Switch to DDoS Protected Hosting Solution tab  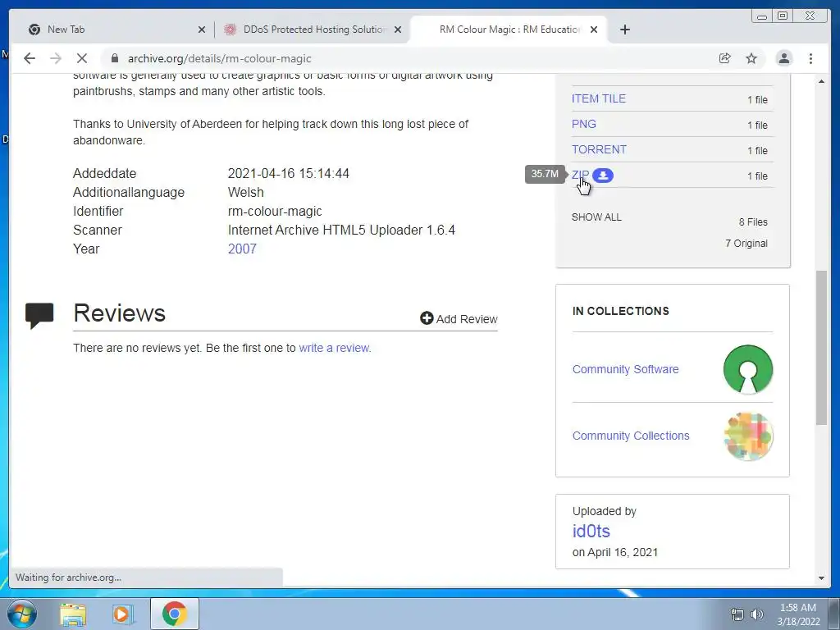[x=313, y=30]
